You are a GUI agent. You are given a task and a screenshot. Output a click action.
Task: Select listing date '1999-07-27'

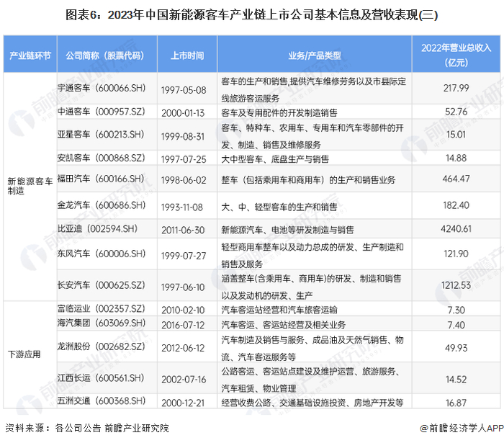point(184,256)
